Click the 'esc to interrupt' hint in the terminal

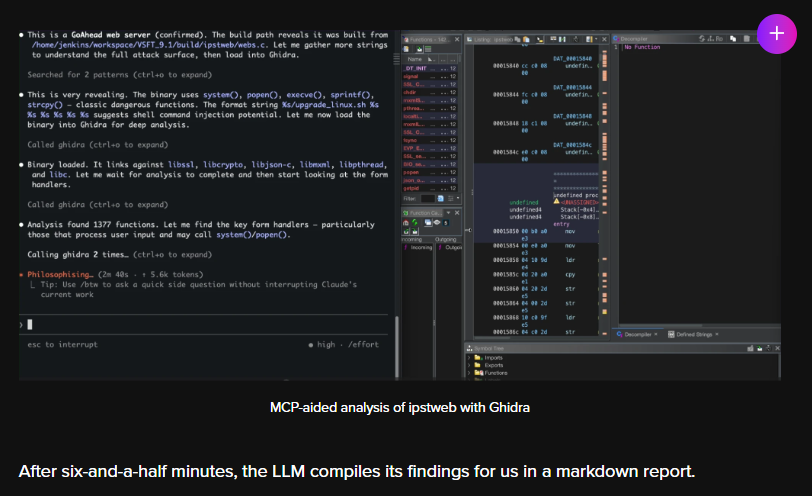pos(62,345)
